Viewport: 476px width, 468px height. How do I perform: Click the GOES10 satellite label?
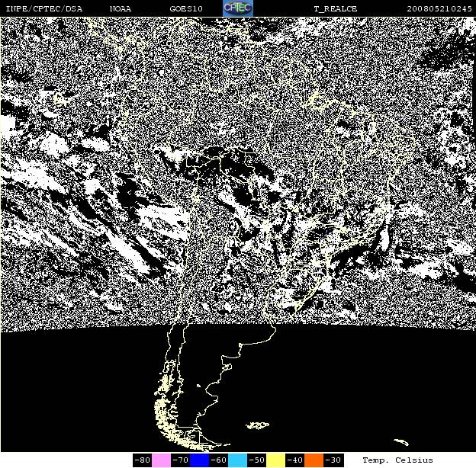(186, 9)
